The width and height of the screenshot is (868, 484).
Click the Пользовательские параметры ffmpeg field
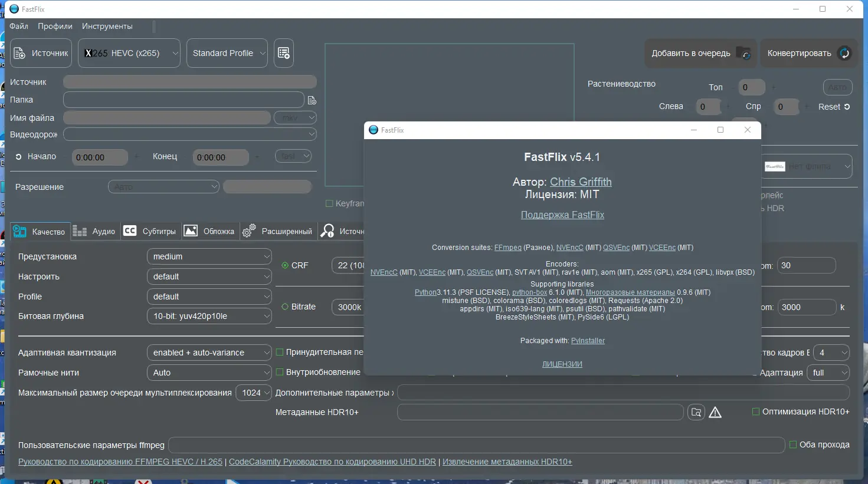click(477, 445)
